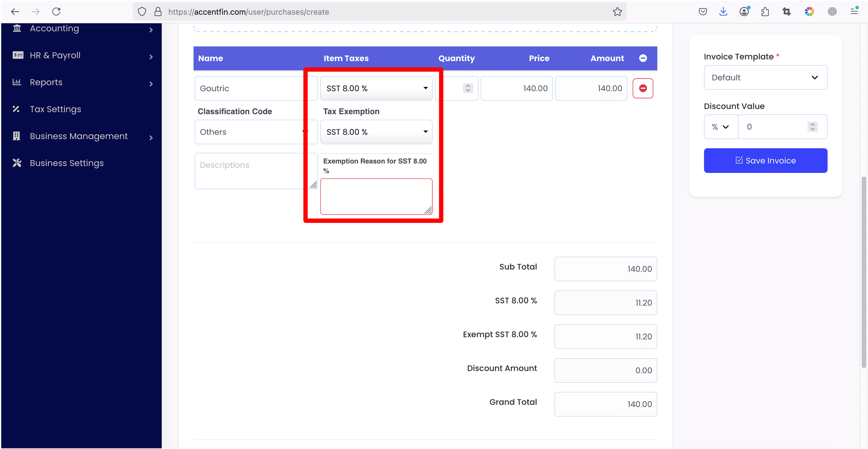Open the Item Taxes SST dropdown
This screenshot has width=868, height=449.
[376, 88]
